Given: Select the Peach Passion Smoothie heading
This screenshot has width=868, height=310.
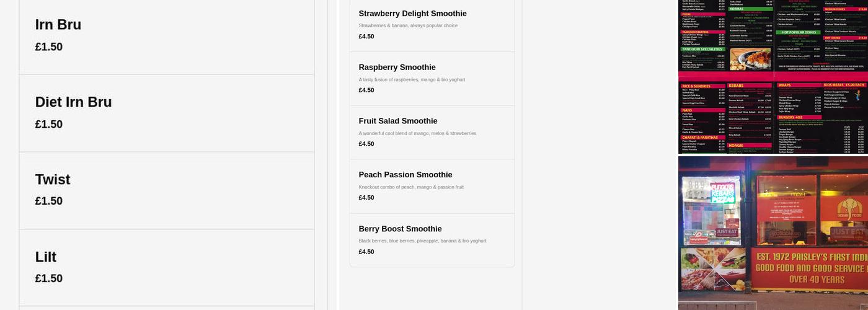Looking at the screenshot, I should [x=405, y=175].
